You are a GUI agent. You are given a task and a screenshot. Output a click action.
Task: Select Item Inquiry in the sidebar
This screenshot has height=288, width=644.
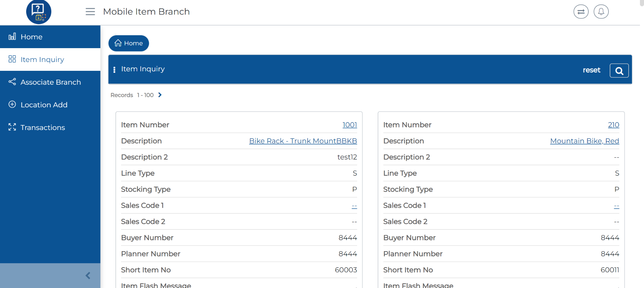pyautogui.click(x=42, y=59)
